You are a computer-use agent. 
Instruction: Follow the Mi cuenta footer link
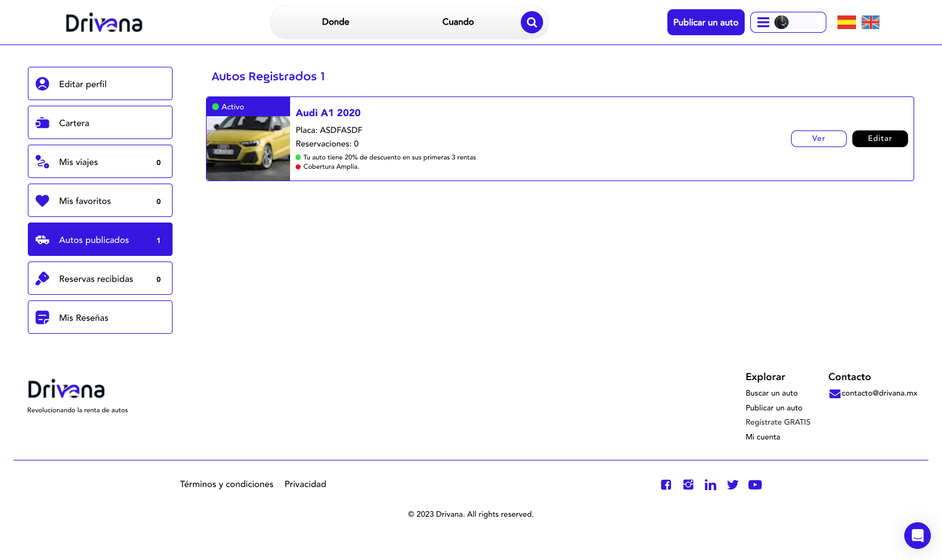[x=763, y=437]
